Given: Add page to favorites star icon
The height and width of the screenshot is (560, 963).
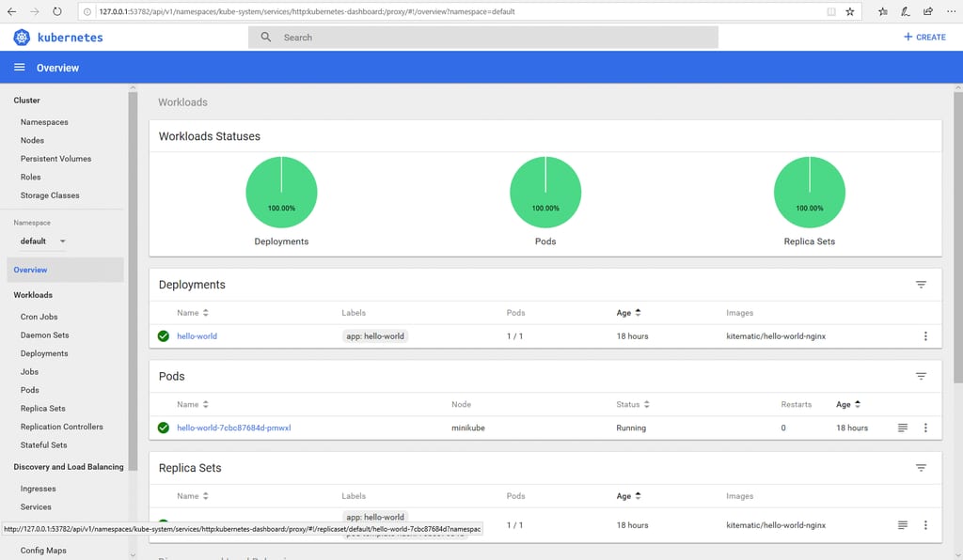Looking at the screenshot, I should pyautogui.click(x=850, y=11).
